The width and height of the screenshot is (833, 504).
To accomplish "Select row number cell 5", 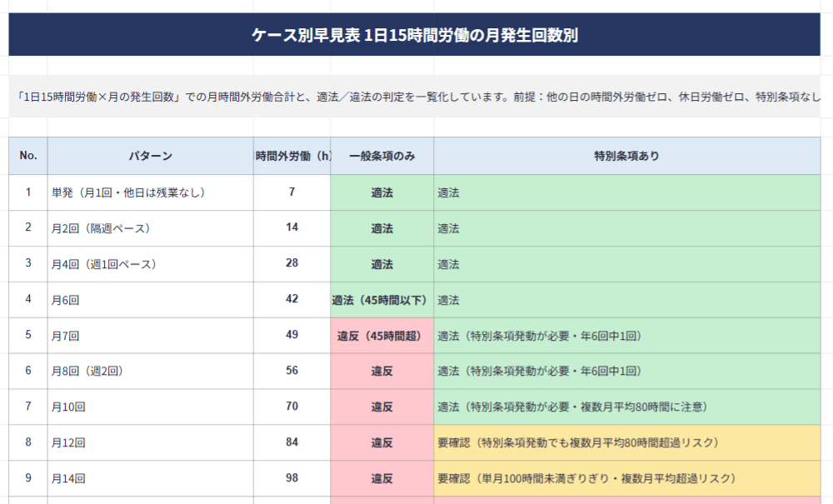I will (28, 336).
